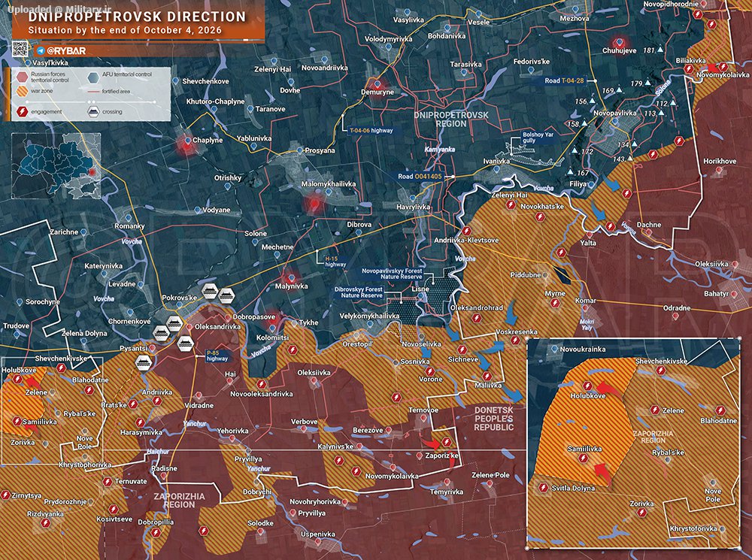
Task: Select the AFU territorial control hexagon in legend
Action: [93, 77]
